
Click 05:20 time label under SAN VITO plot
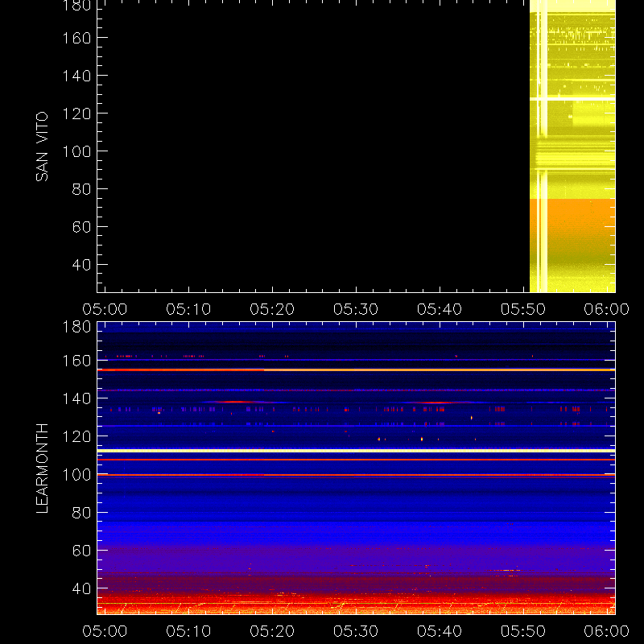point(272,309)
